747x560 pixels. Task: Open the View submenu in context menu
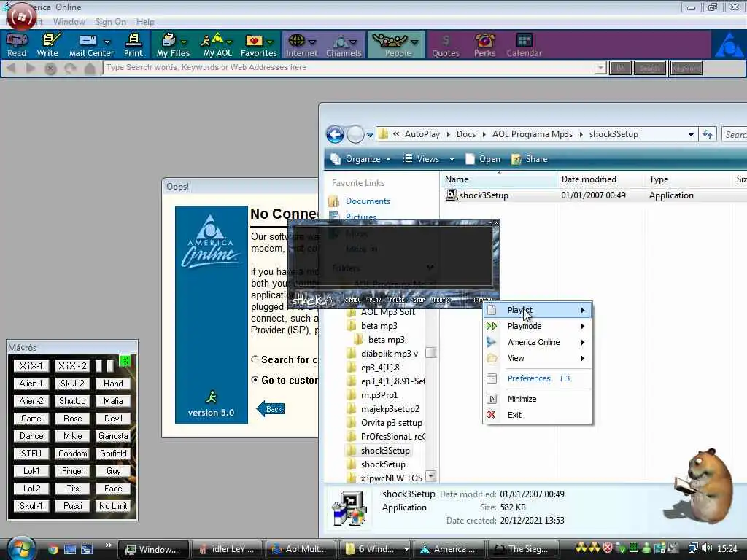coord(538,358)
